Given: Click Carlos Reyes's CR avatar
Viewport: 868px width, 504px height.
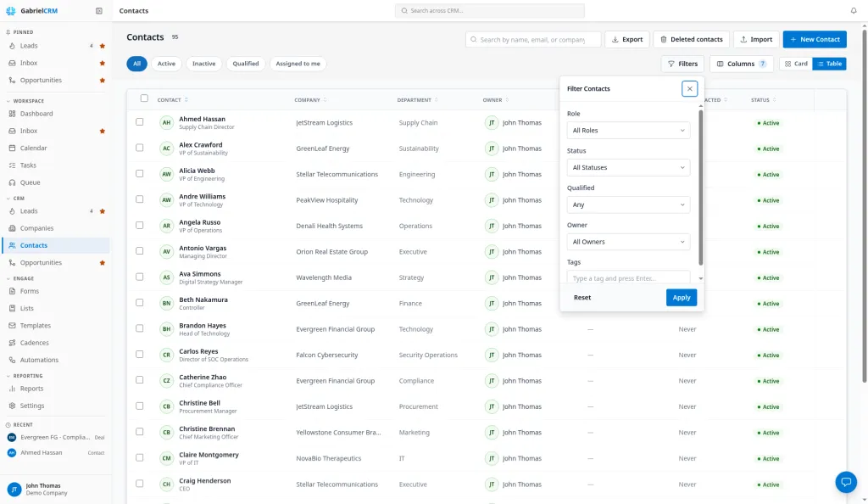Looking at the screenshot, I should (x=167, y=355).
